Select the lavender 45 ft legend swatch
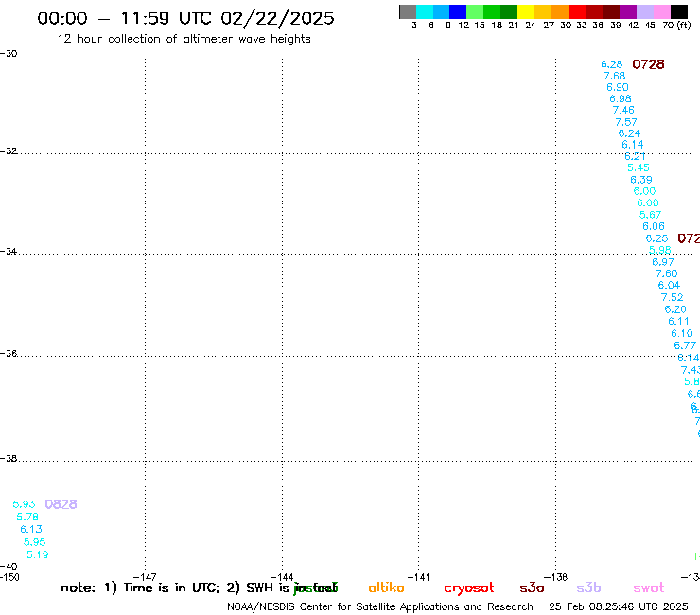 [x=644, y=11]
